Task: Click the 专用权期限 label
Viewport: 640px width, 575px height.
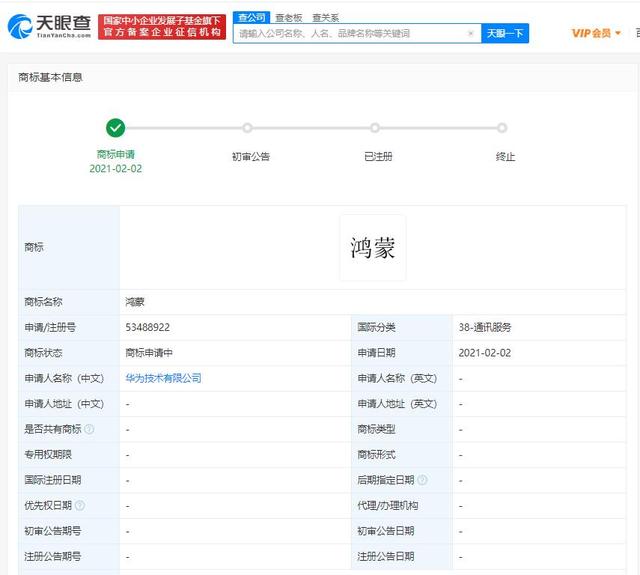Action: pyautogui.click(x=48, y=455)
